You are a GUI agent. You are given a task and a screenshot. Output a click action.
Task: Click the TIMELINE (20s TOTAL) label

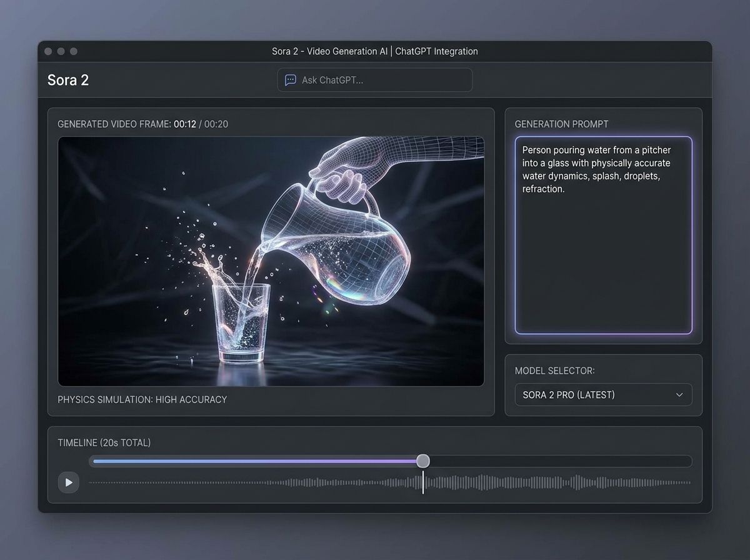click(x=104, y=442)
